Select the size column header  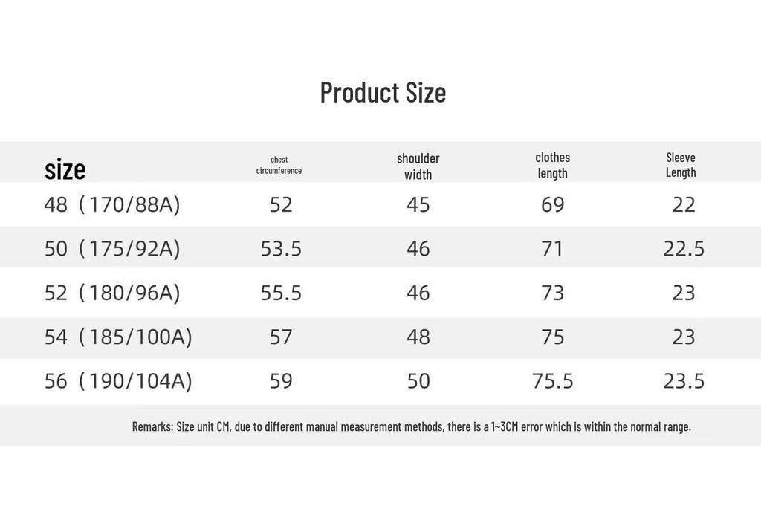(65, 169)
